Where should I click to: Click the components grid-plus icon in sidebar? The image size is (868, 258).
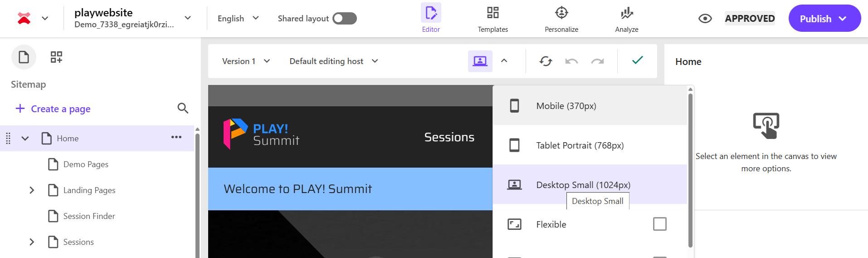[56, 57]
